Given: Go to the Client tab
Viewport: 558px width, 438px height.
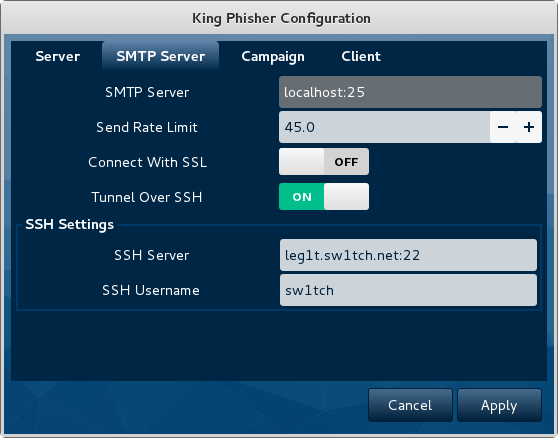Looking at the screenshot, I should 361,56.
